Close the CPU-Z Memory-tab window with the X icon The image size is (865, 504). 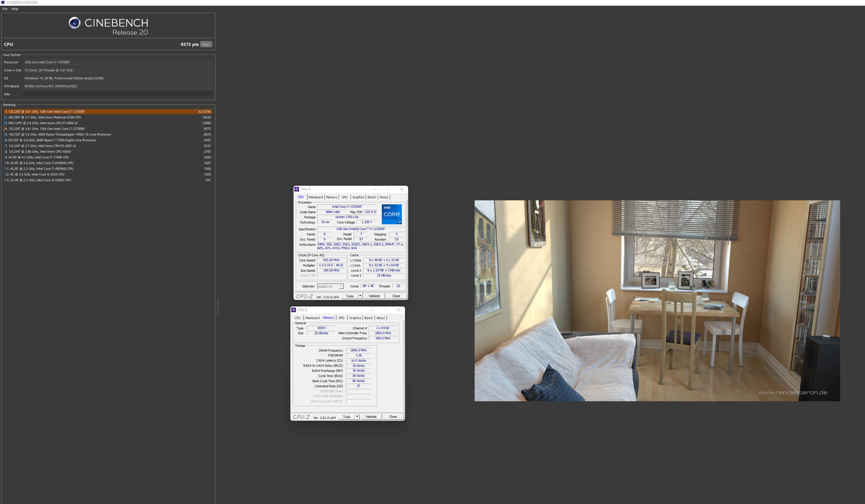[x=398, y=310]
